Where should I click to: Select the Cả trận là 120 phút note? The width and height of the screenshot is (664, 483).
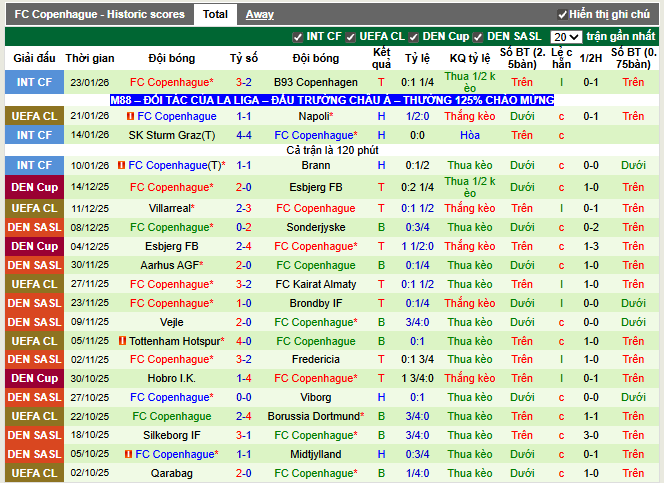coord(332,150)
